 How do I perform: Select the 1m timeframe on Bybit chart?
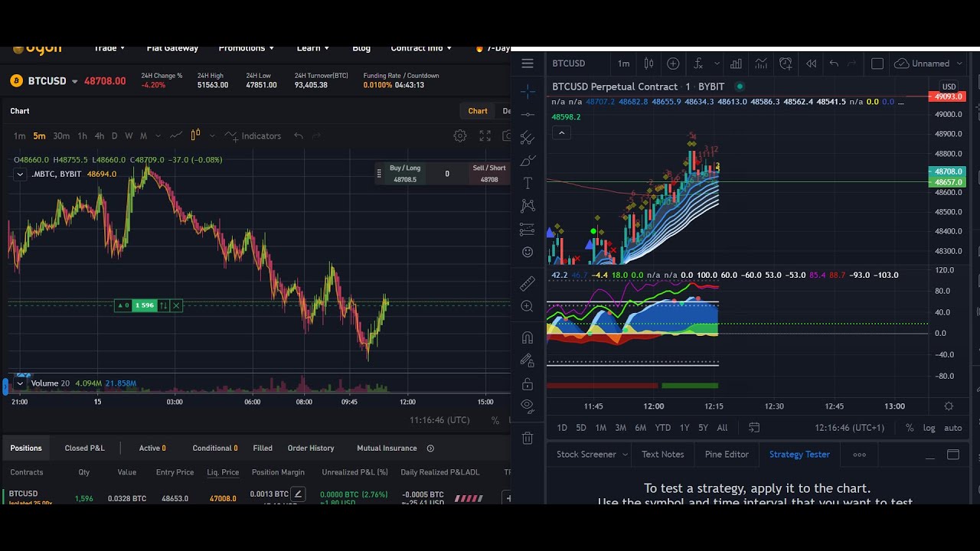(19, 136)
